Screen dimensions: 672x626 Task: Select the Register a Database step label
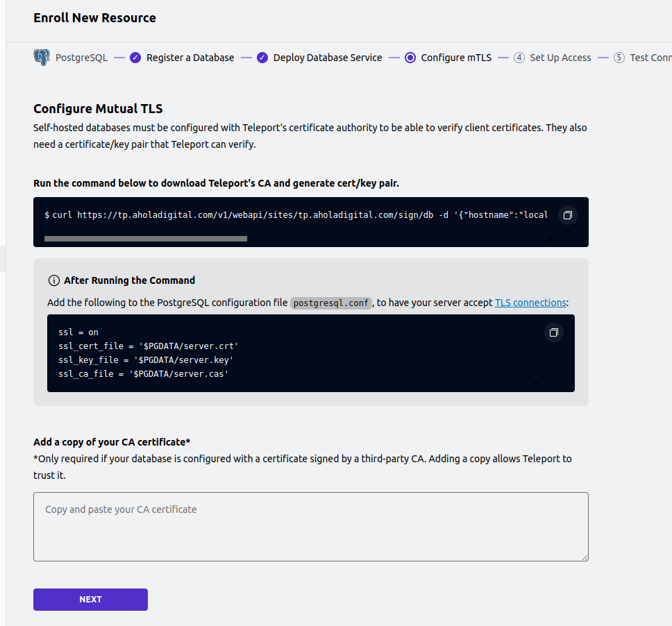(x=190, y=58)
